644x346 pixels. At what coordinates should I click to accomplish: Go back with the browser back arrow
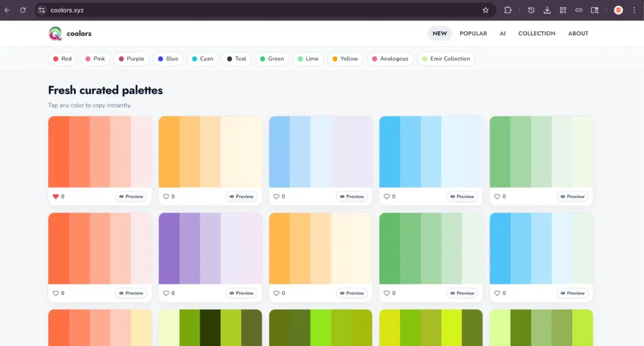pyautogui.click(x=7, y=10)
